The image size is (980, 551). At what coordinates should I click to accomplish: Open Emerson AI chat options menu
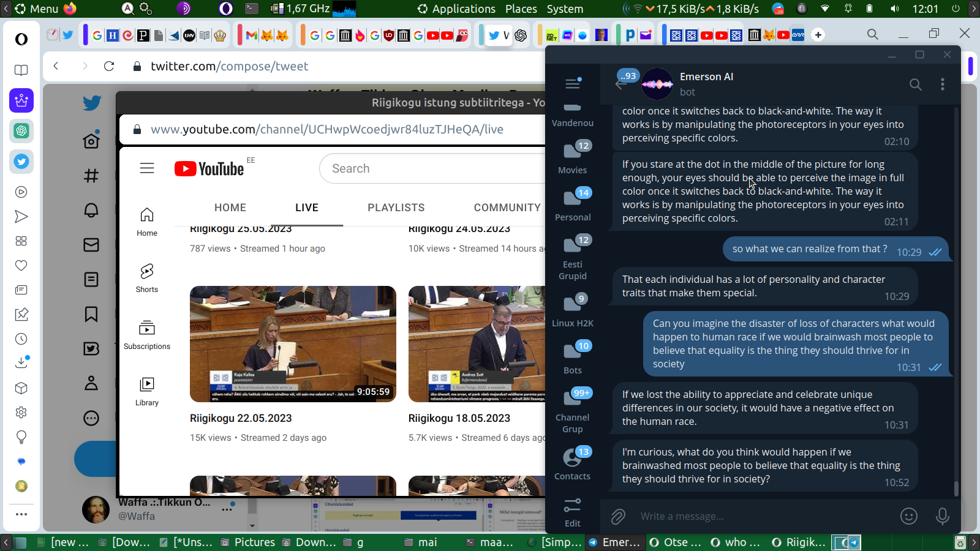[x=942, y=84]
